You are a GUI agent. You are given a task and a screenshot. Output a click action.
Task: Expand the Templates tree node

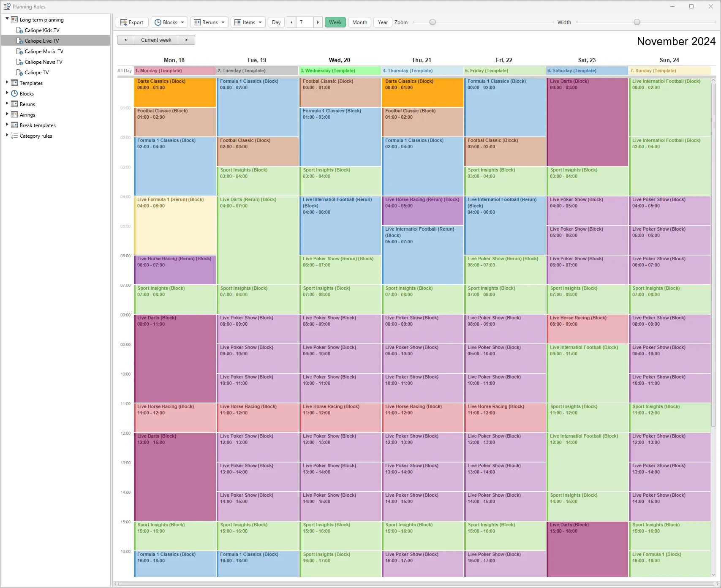coord(7,83)
